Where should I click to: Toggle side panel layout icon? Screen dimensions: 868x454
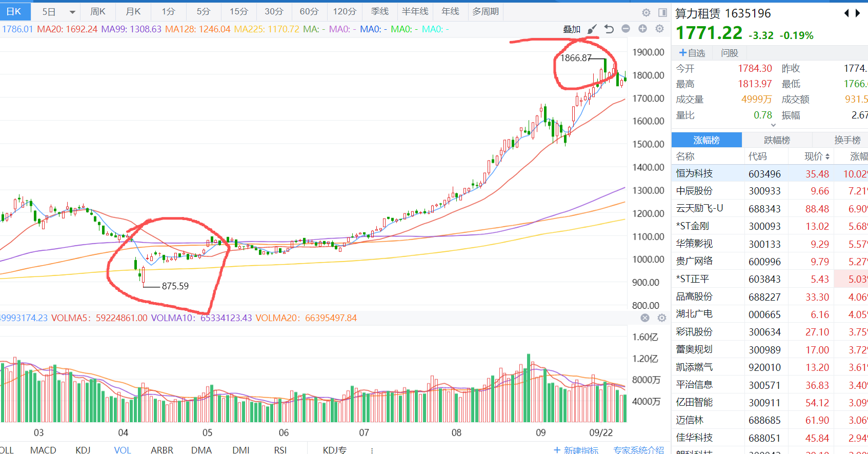(662, 12)
